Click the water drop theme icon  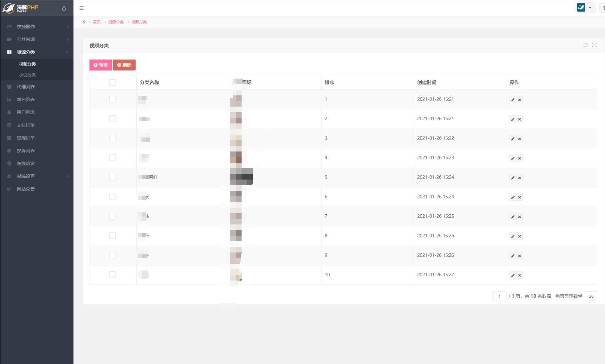64,8
